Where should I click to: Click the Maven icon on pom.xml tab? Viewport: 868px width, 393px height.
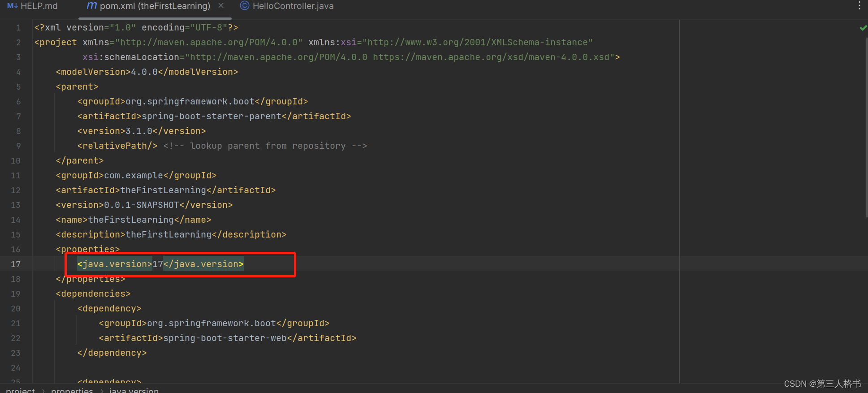point(92,6)
